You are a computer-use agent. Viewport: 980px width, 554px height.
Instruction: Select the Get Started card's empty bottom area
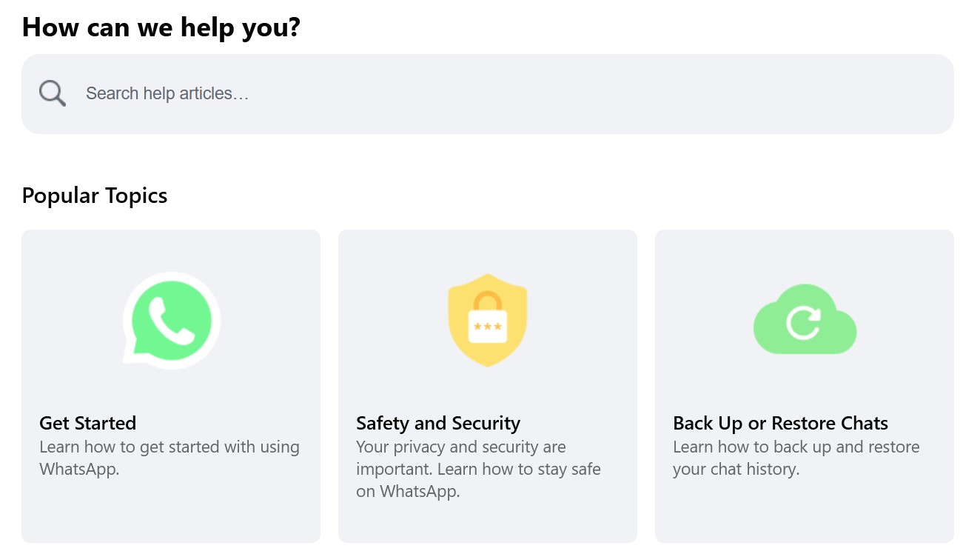pyautogui.click(x=171, y=513)
